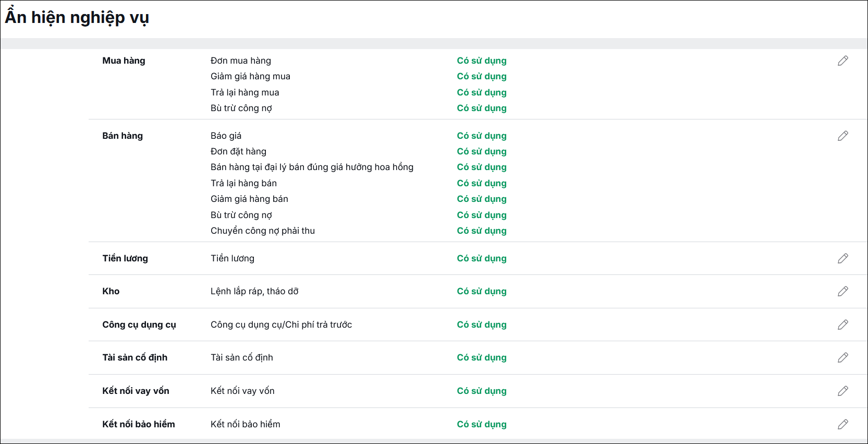This screenshot has width=868, height=444.
Task: Select Công cụ dụng cụ/Chi phí trả trước
Action: click(x=281, y=325)
